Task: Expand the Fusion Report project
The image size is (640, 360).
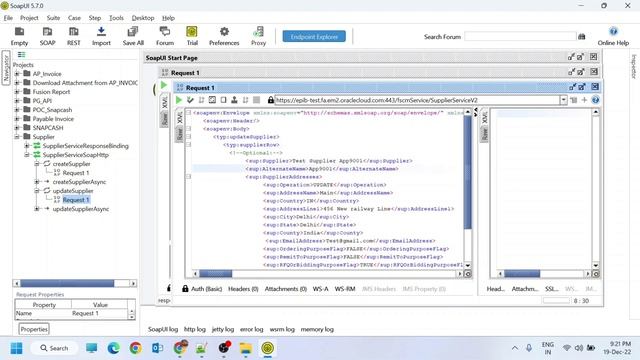Action: coord(17,92)
